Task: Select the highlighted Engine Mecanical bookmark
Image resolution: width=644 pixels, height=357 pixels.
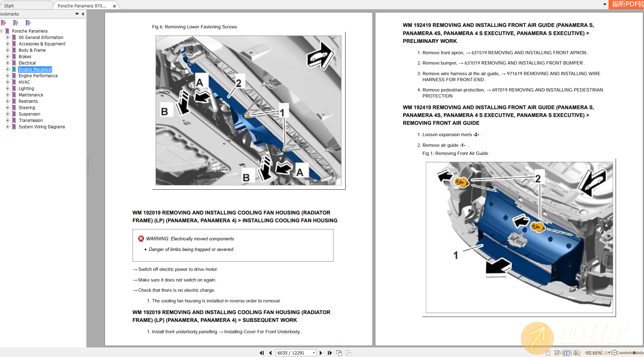Action: click(x=35, y=69)
